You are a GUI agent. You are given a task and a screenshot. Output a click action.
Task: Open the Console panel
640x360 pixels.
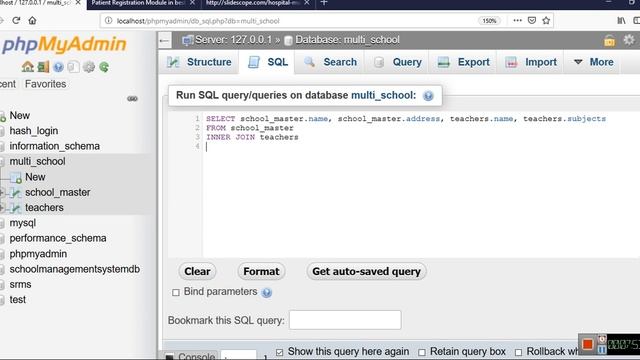[x=191, y=356]
